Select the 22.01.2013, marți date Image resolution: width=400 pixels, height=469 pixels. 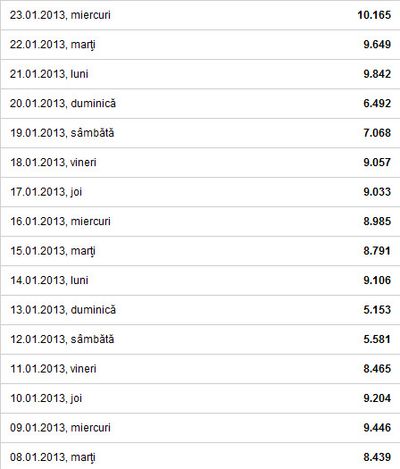point(53,45)
